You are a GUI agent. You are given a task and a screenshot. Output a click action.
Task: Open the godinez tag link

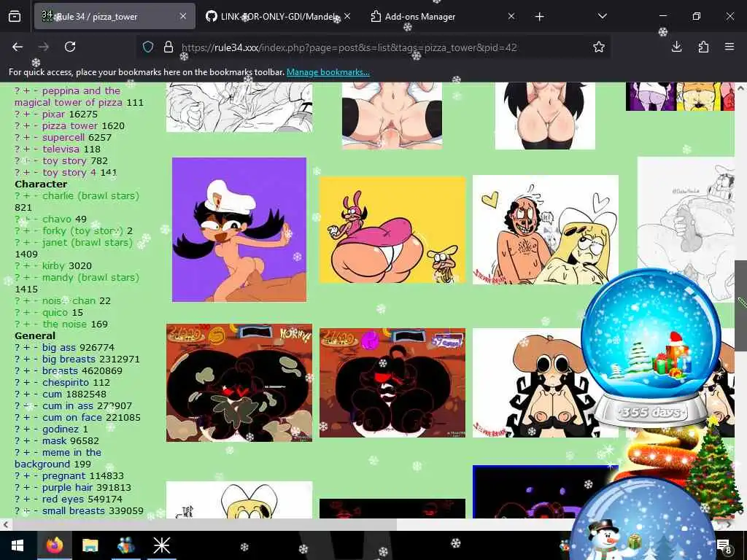[x=61, y=429]
